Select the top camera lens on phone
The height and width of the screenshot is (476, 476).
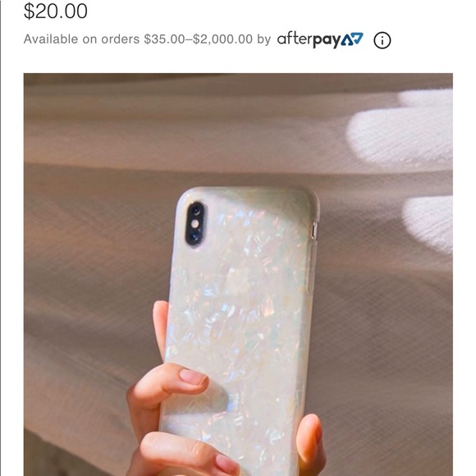(x=196, y=211)
